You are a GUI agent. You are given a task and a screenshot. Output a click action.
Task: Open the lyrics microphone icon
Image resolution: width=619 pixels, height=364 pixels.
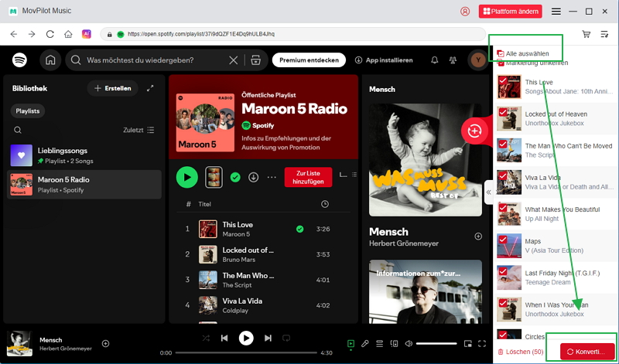click(364, 343)
